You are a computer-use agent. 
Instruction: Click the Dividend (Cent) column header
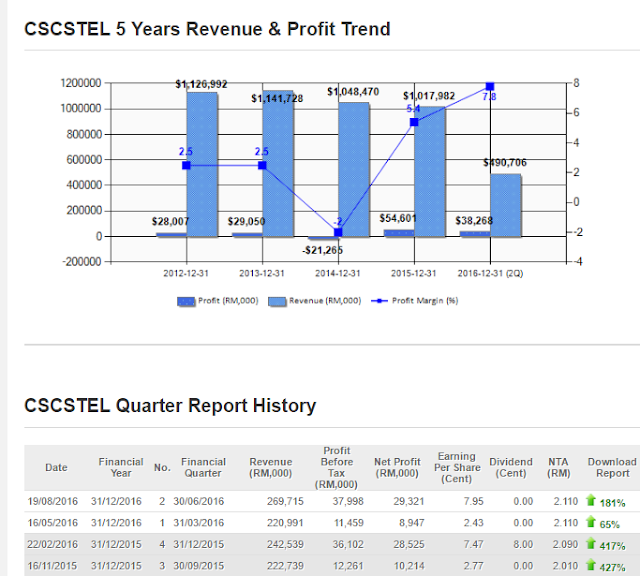[x=511, y=467]
